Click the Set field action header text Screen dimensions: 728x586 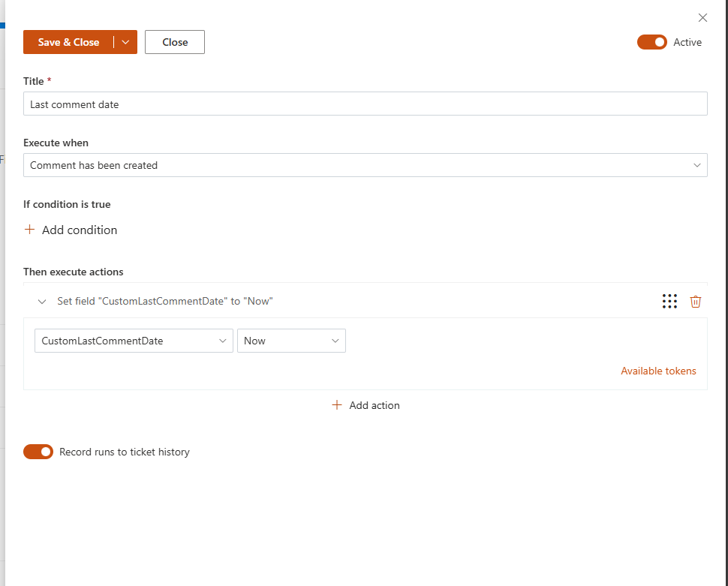tap(165, 302)
